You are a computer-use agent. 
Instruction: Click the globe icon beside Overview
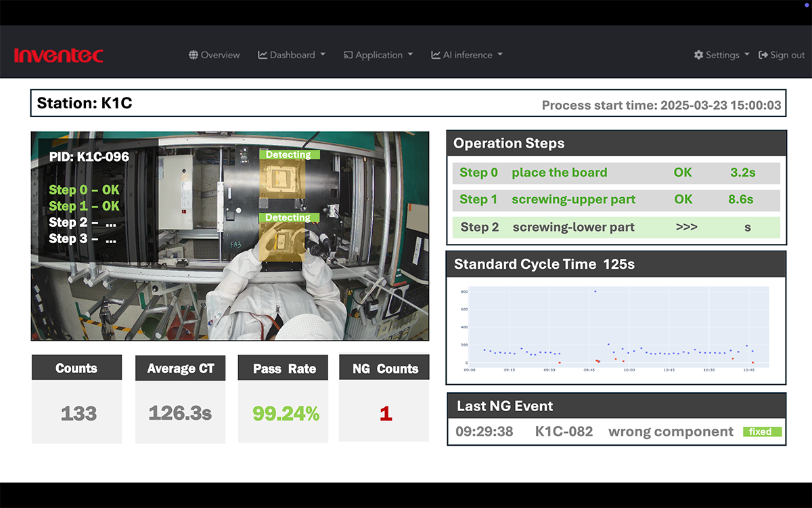tap(194, 55)
